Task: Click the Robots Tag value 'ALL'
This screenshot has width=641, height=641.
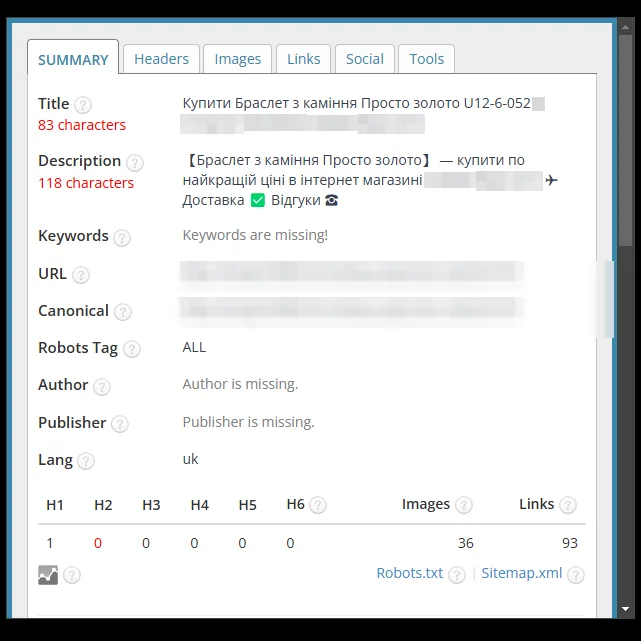Action: pyautogui.click(x=194, y=347)
